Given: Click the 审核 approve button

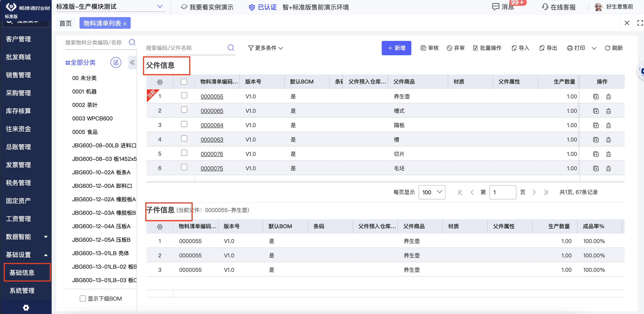Looking at the screenshot, I should tap(430, 48).
